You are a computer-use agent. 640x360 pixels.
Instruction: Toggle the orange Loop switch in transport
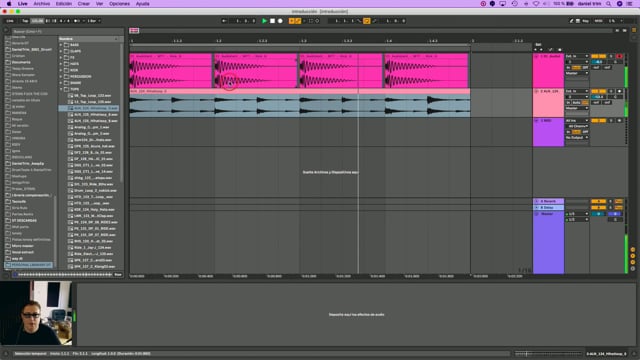click(x=367, y=21)
